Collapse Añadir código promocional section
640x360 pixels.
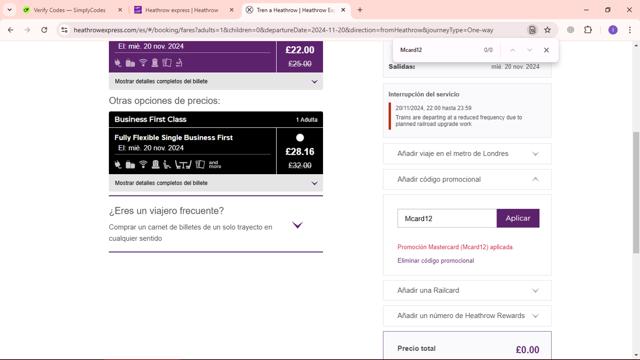[x=467, y=180]
